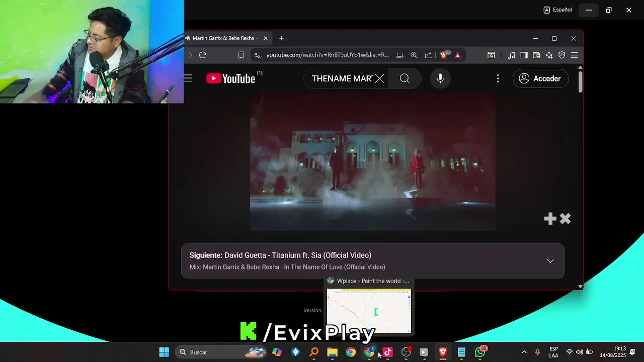Click the Brave Rewards triangle icon
This screenshot has height=362, width=644.
[x=458, y=55]
